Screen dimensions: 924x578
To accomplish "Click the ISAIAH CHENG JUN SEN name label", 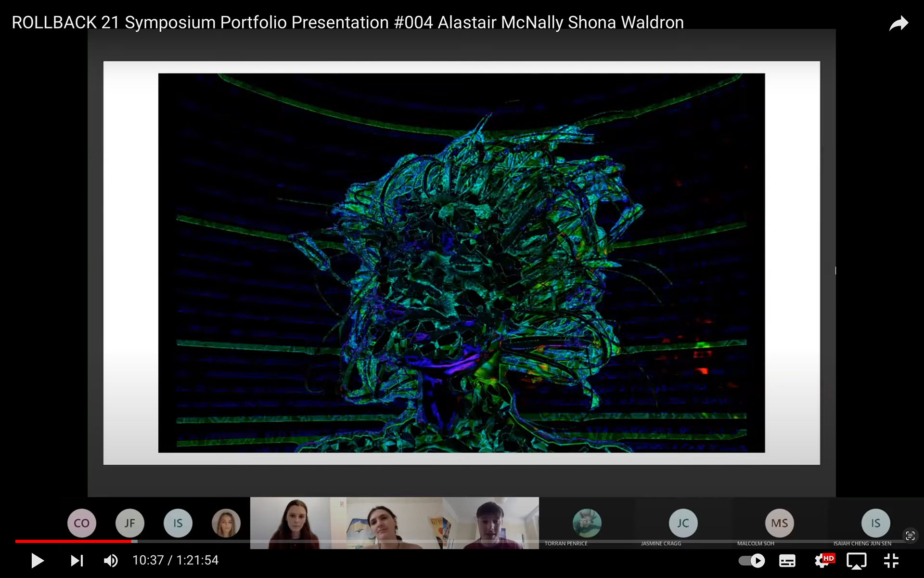I will (862, 543).
